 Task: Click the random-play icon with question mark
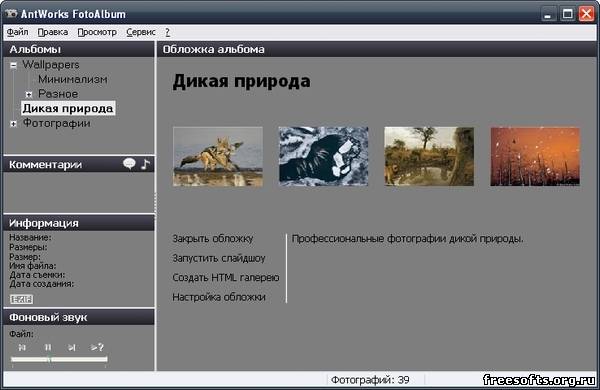click(x=97, y=348)
